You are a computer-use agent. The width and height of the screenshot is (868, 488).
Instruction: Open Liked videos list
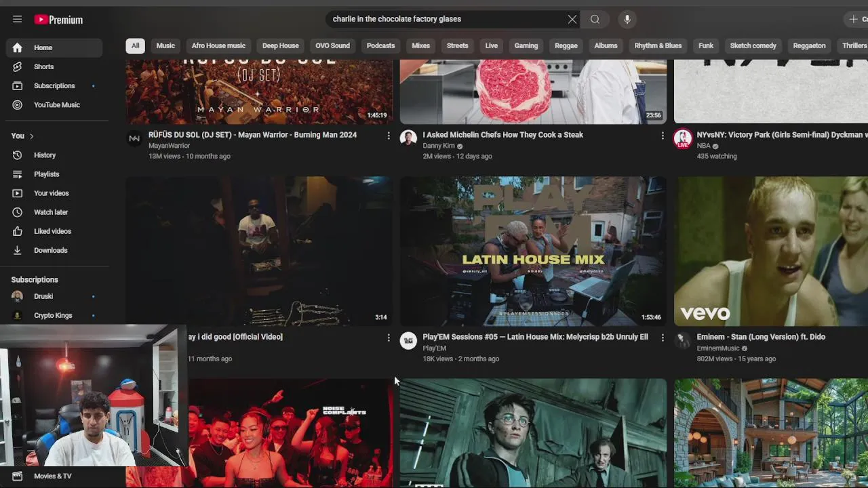click(x=54, y=231)
